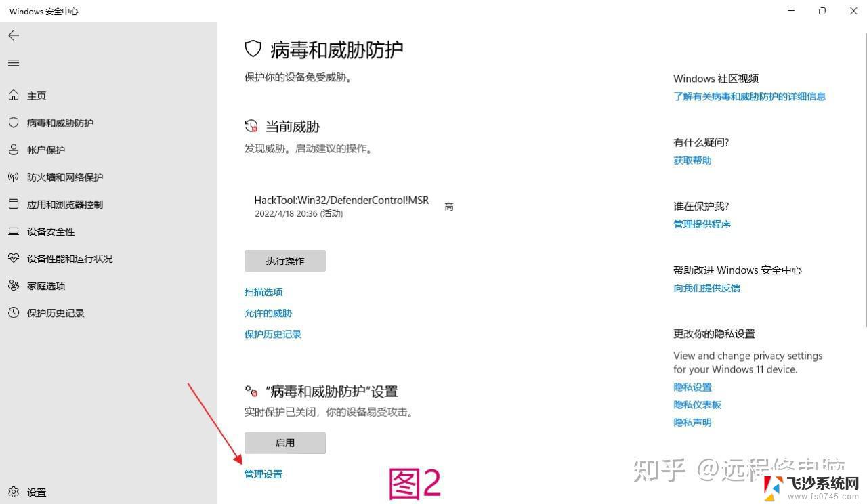Open 了解有关病毒和威胁防护的详细信息 link
Viewport: 867px width, 504px height.
749,96
